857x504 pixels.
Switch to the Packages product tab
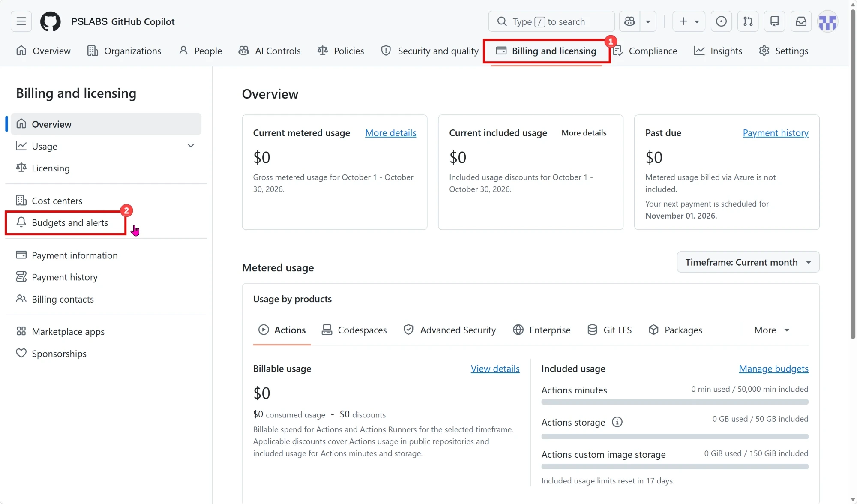pyautogui.click(x=675, y=330)
